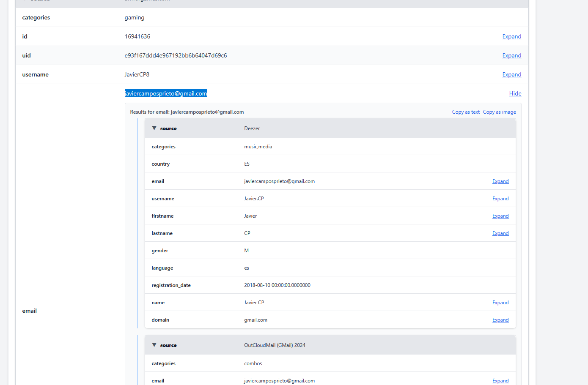Expand the top-level username row
588x385 pixels.
pyautogui.click(x=511, y=74)
